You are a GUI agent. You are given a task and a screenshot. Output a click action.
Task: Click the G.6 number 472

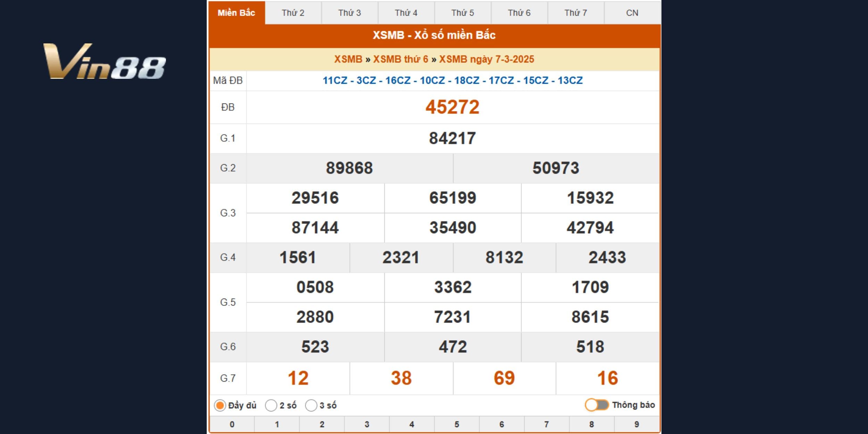[453, 347]
